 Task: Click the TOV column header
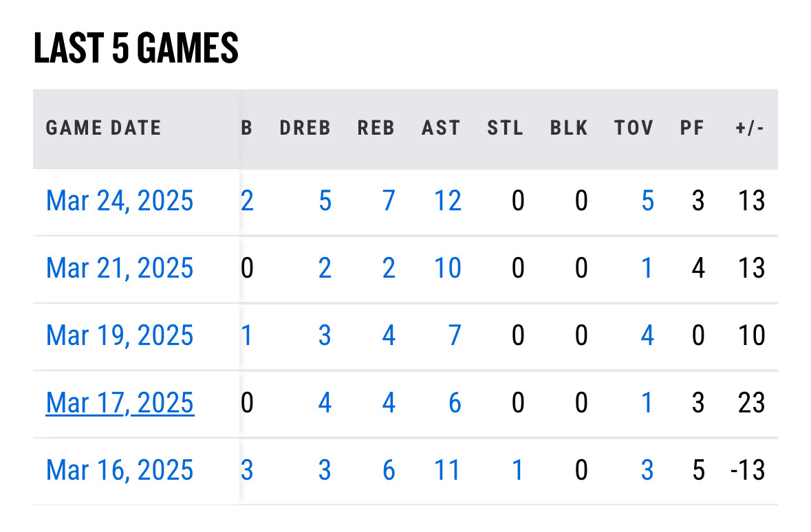point(634,128)
